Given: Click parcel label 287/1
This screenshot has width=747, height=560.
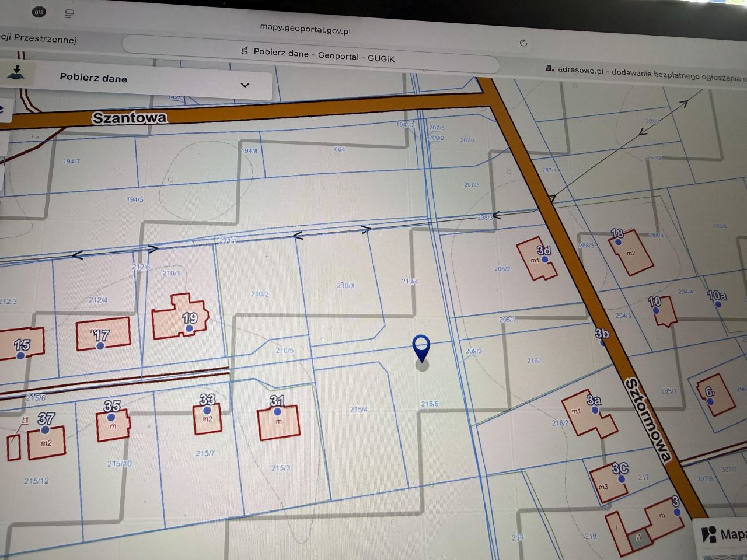Looking at the screenshot, I should 549,170.
